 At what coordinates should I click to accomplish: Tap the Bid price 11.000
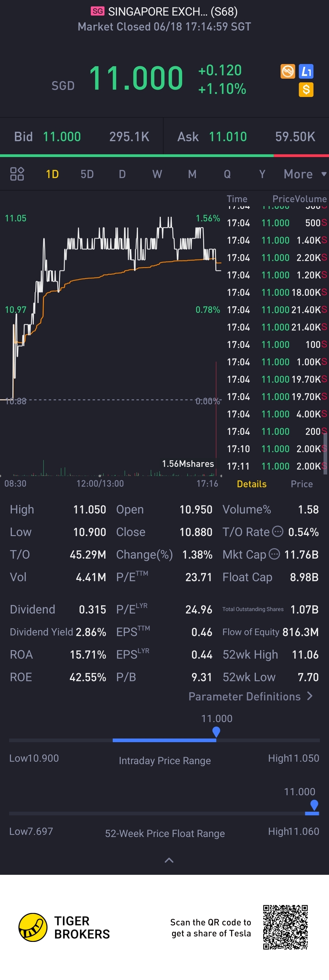[x=62, y=137]
